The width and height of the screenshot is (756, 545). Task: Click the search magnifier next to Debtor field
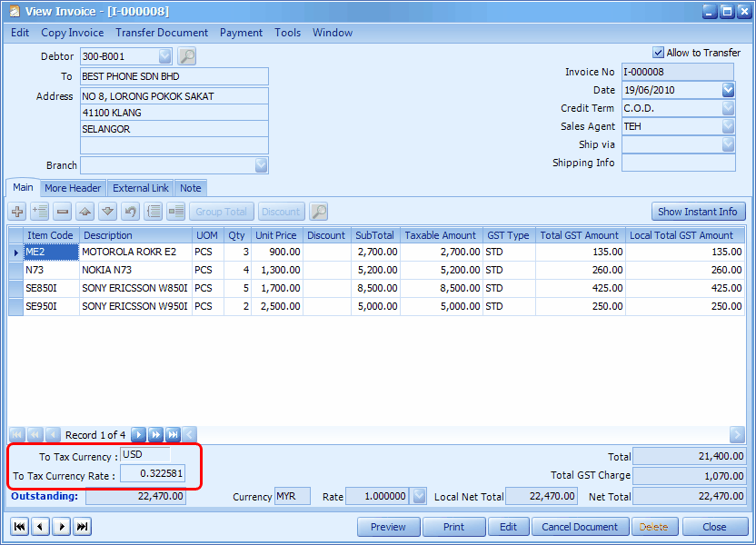(186, 56)
